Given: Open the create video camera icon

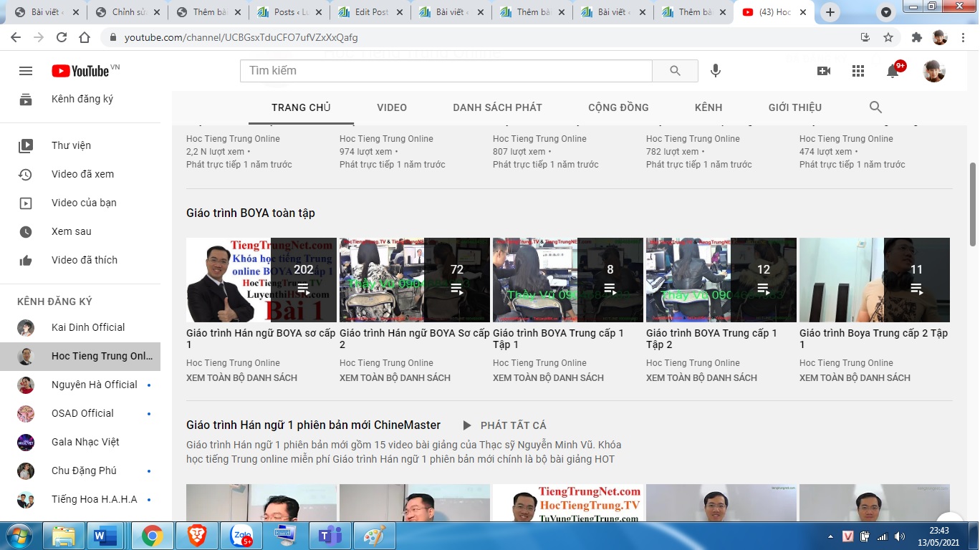Looking at the screenshot, I should [x=824, y=71].
